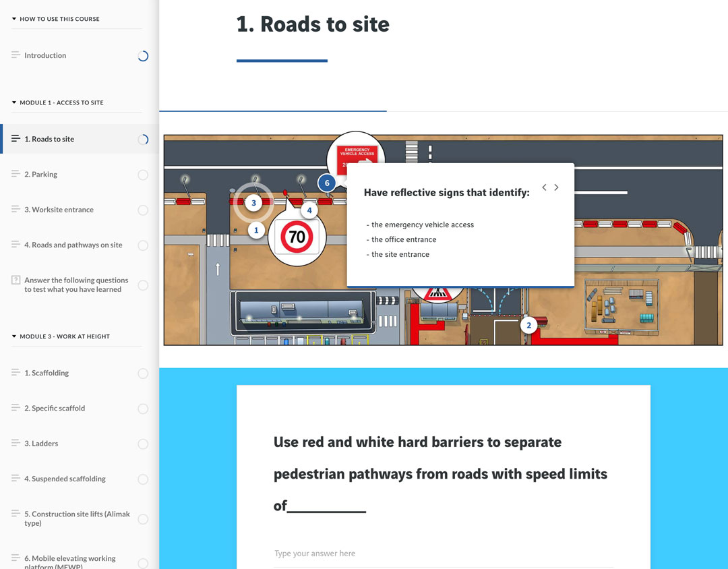Click the Suspended scaffolding completion circle

point(143,479)
